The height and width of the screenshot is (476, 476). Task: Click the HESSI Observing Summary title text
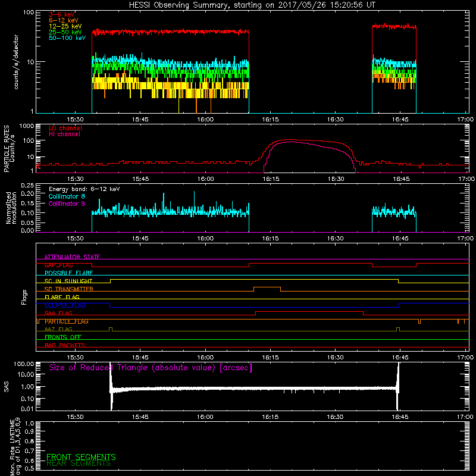[x=252, y=5]
